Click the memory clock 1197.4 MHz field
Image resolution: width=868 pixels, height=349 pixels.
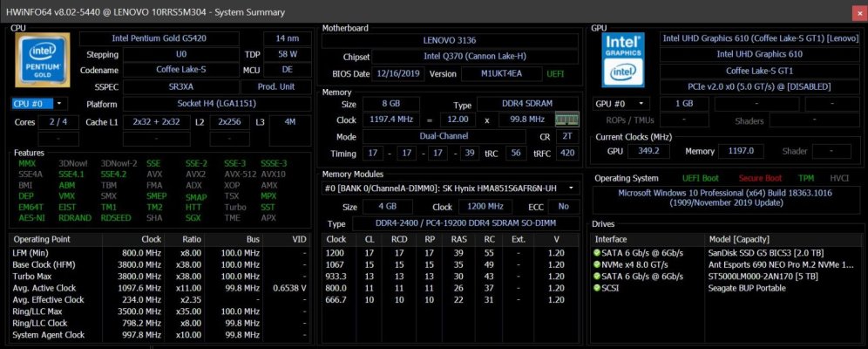[x=390, y=120]
